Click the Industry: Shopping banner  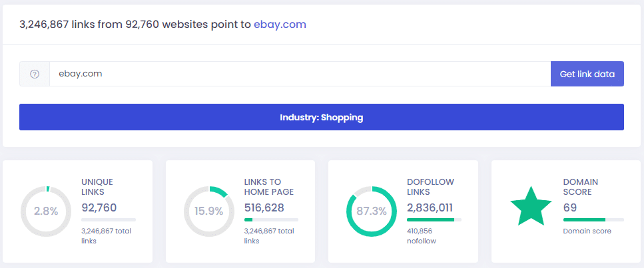coord(321,117)
